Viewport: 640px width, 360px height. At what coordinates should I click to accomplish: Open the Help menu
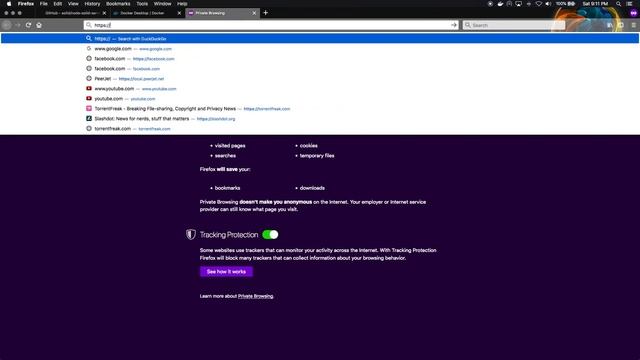point(182,4)
